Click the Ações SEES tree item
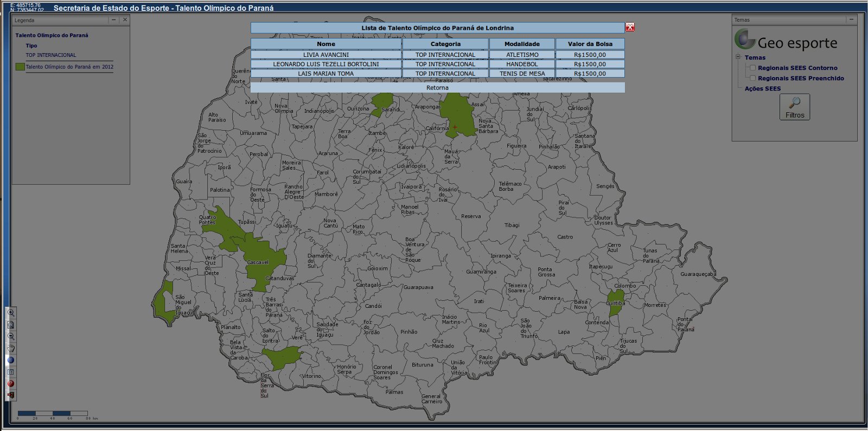 click(x=762, y=88)
